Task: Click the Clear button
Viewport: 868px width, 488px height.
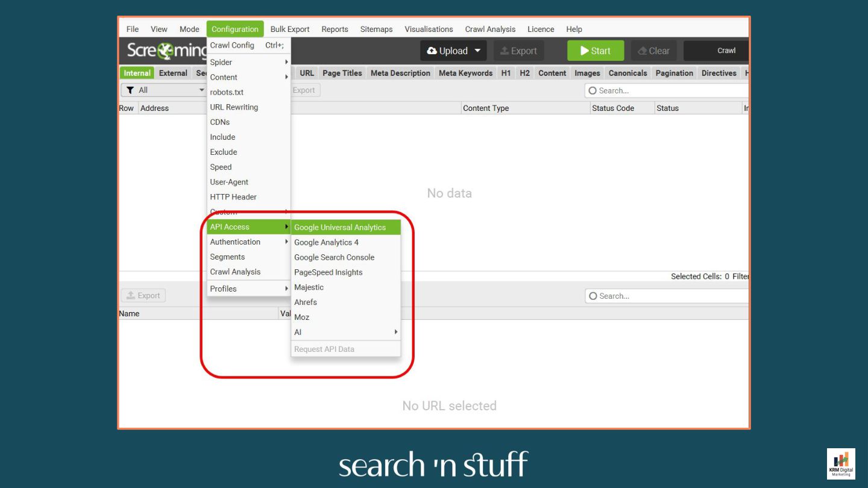Action: coord(654,51)
